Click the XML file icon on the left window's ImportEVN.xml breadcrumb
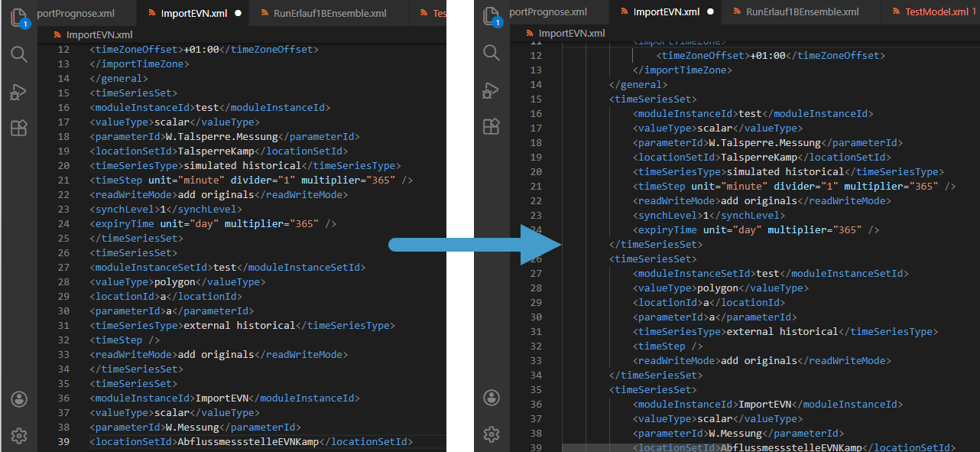 point(58,35)
